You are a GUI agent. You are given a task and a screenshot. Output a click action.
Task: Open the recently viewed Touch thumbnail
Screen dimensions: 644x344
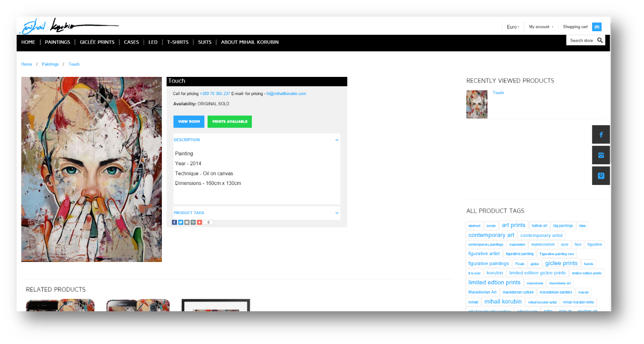477,104
